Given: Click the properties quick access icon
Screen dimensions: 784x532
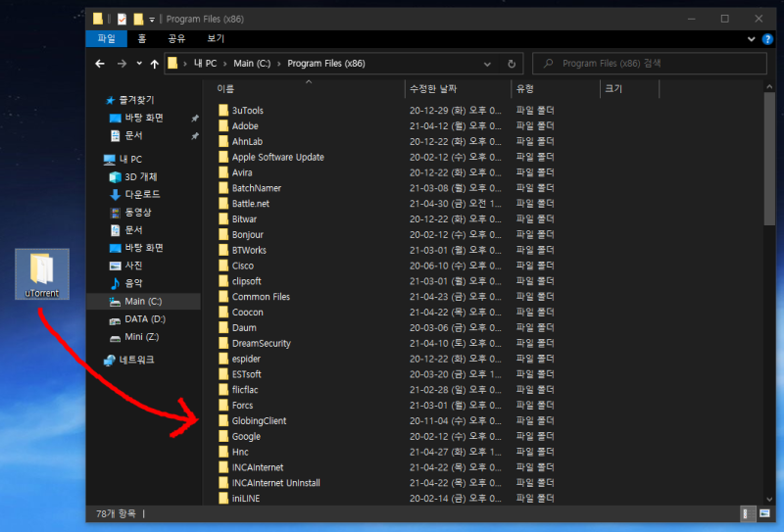Looking at the screenshot, I should [x=122, y=19].
